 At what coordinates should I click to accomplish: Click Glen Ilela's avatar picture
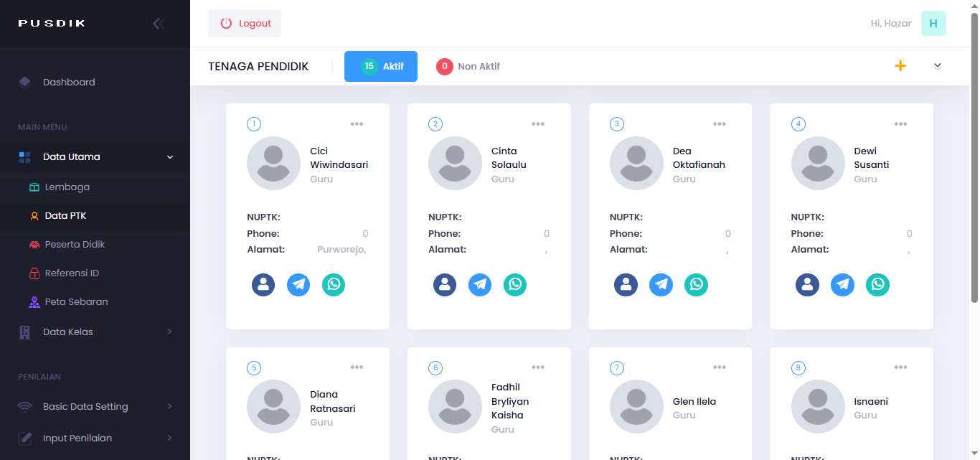[636, 407]
